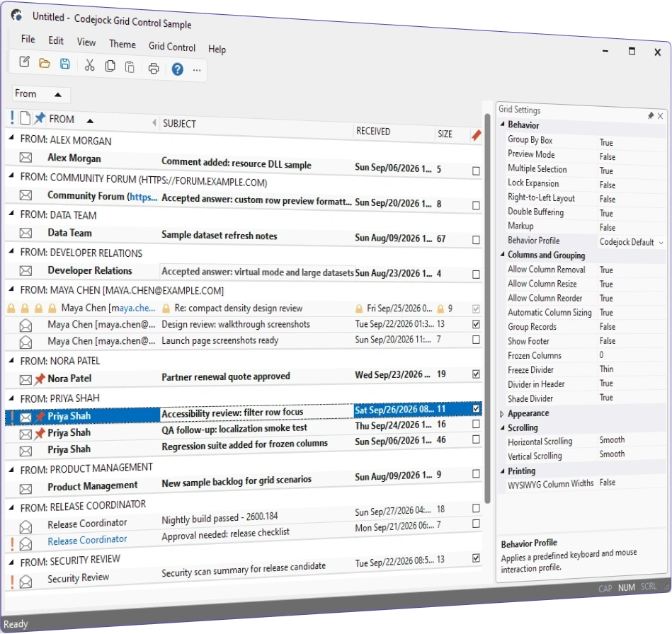Click the red pin beside Nora Patel
This screenshot has width=672, height=634.
point(40,379)
